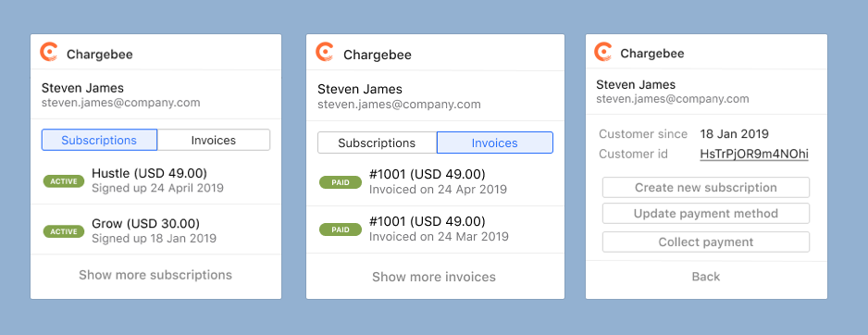Switch to Invoices tab in left panel
The height and width of the screenshot is (335, 868).
tap(214, 140)
